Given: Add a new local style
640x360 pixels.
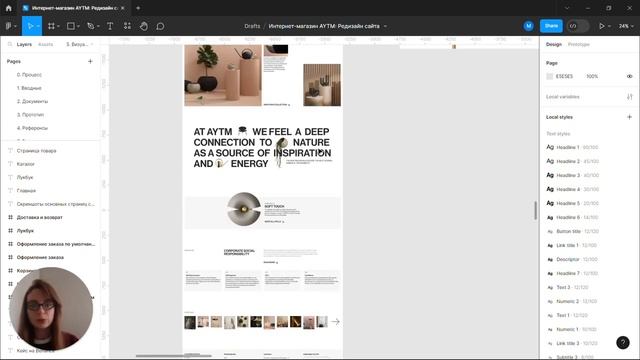Looking at the screenshot, I should pyautogui.click(x=629, y=117).
